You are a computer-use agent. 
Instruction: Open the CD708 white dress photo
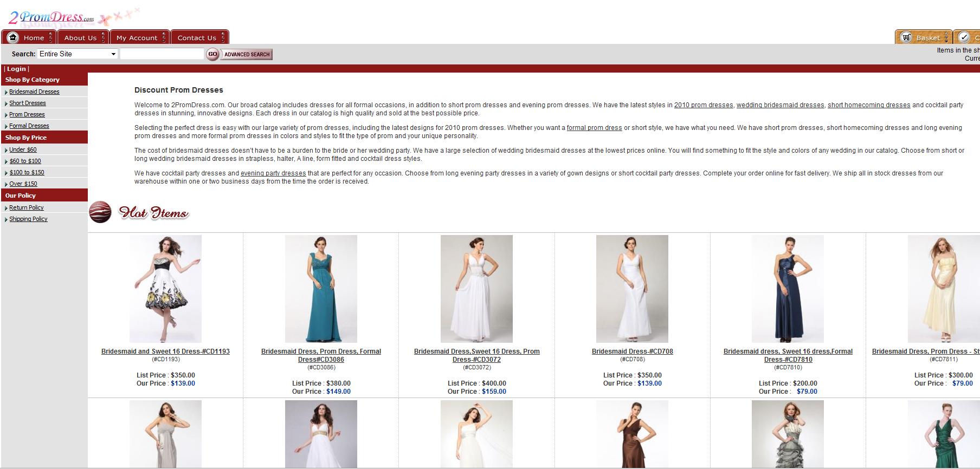[x=632, y=289]
